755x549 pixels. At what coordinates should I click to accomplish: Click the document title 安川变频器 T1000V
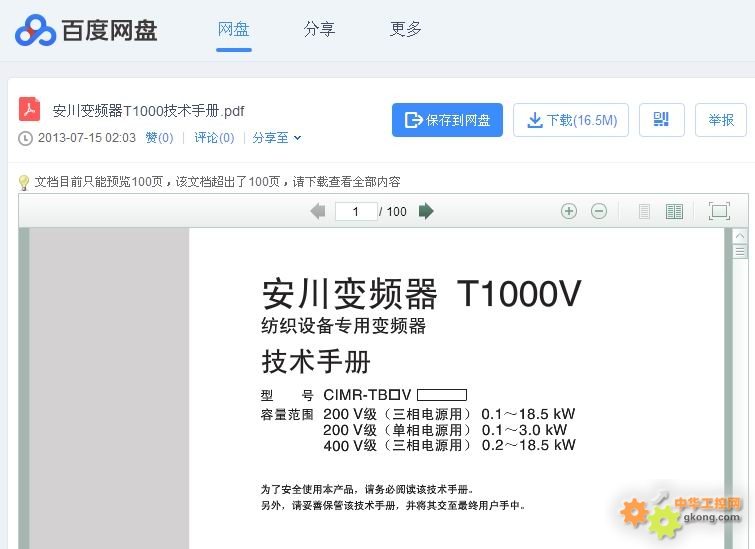(422, 293)
